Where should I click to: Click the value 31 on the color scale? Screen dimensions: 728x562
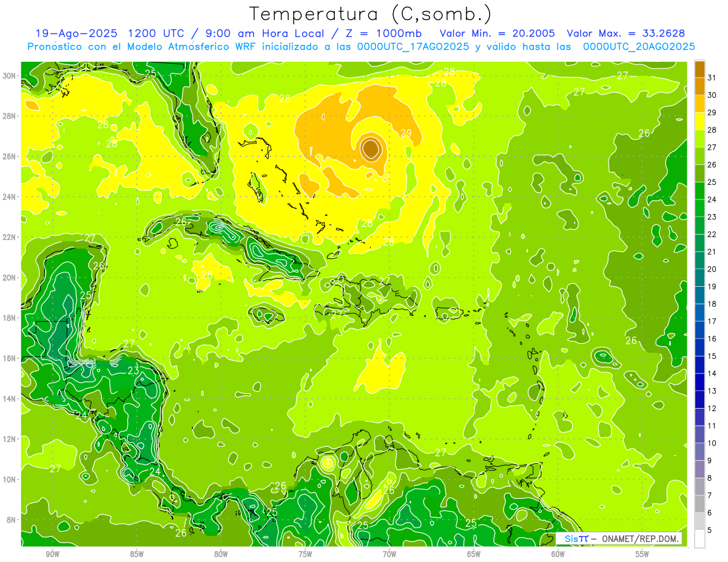(x=712, y=78)
